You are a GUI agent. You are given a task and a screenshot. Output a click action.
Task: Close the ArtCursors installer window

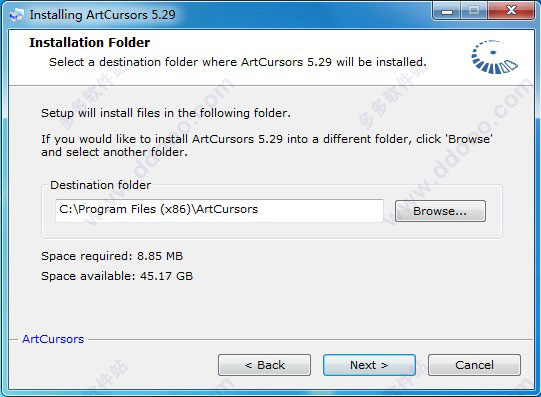coord(511,11)
